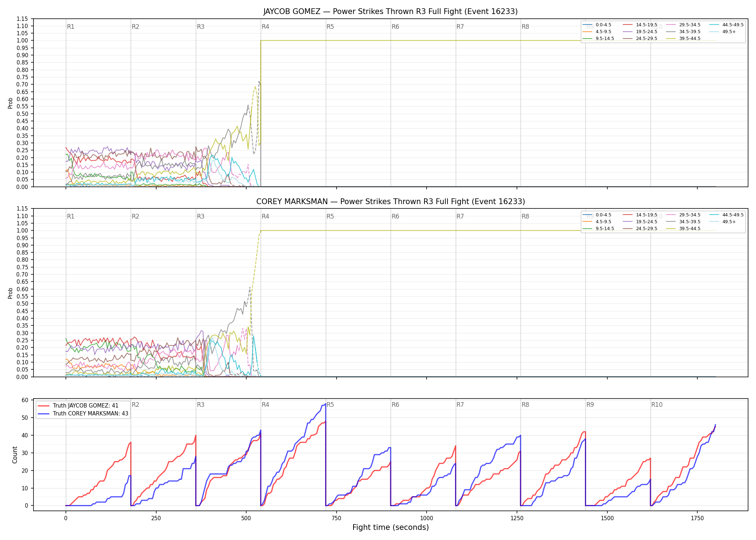Pick 44.5-49.5 legend entry in COREY MARKSMAN chart

point(726,215)
